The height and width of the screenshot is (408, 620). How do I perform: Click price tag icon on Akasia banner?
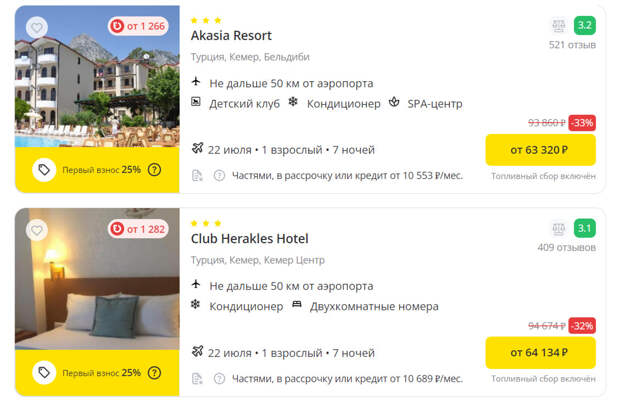(x=44, y=170)
